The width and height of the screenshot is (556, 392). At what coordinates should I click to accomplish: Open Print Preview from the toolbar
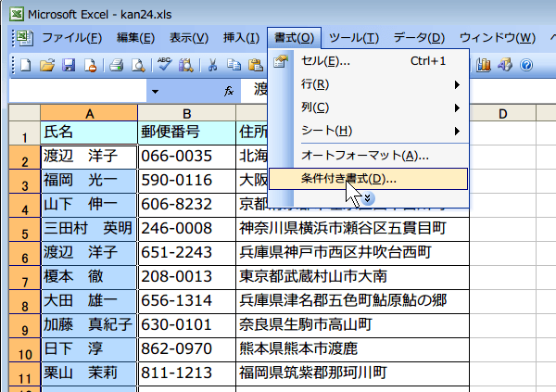point(137,65)
